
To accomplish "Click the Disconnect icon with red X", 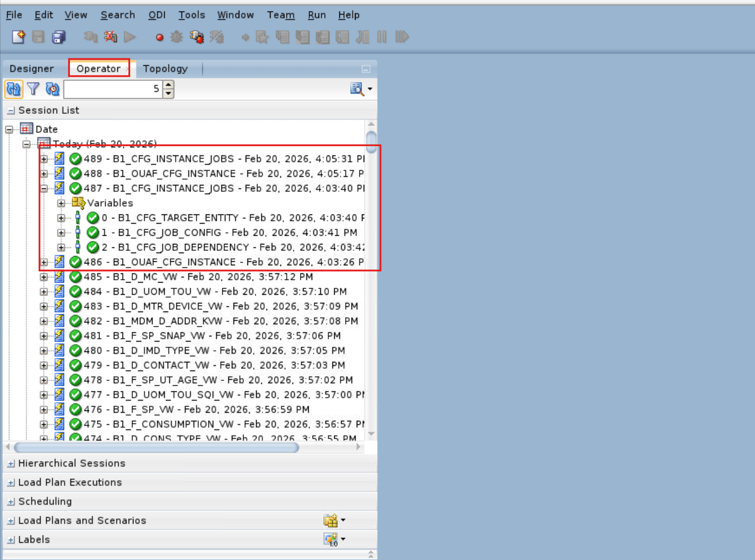I will click(110, 36).
